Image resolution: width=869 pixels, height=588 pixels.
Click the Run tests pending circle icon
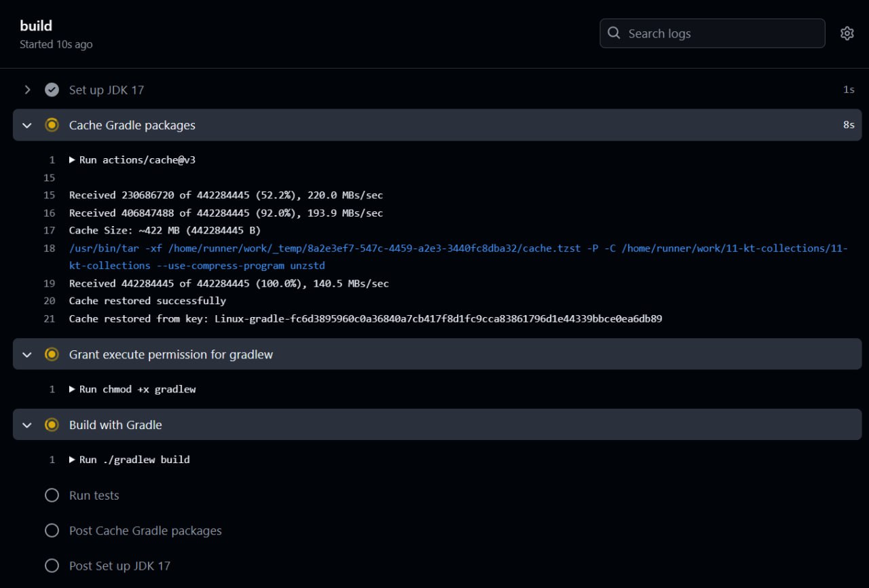pyautogui.click(x=52, y=496)
